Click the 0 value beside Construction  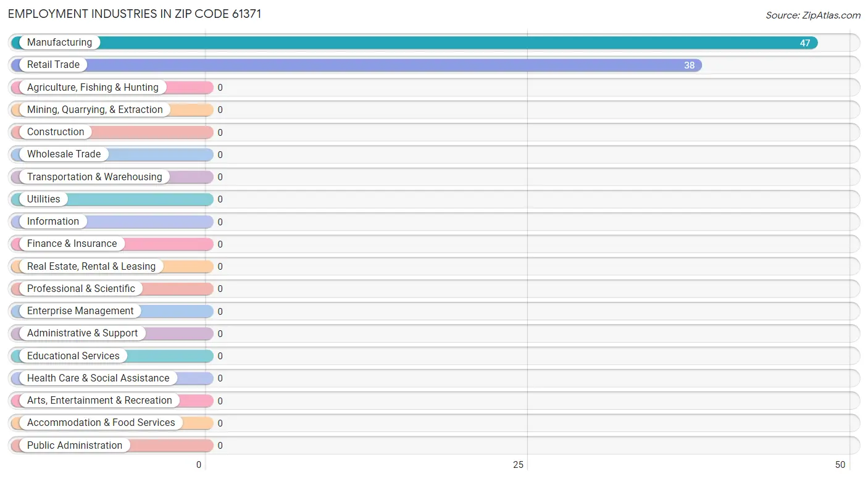coord(220,132)
